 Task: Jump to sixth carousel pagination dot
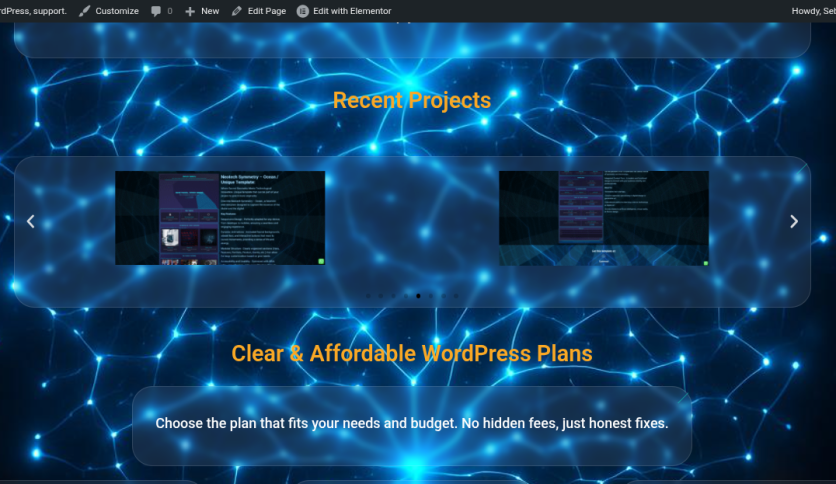431,296
